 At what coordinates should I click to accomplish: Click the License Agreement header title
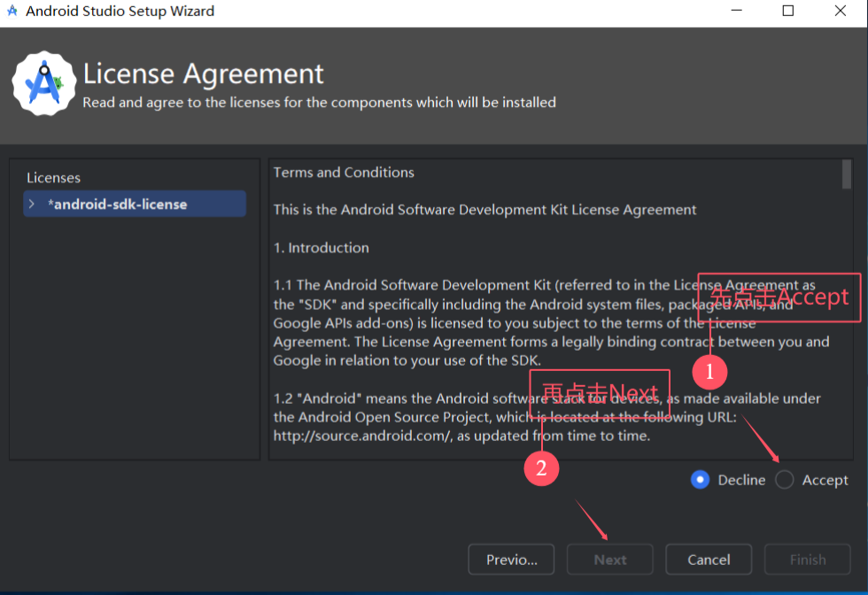click(x=204, y=73)
